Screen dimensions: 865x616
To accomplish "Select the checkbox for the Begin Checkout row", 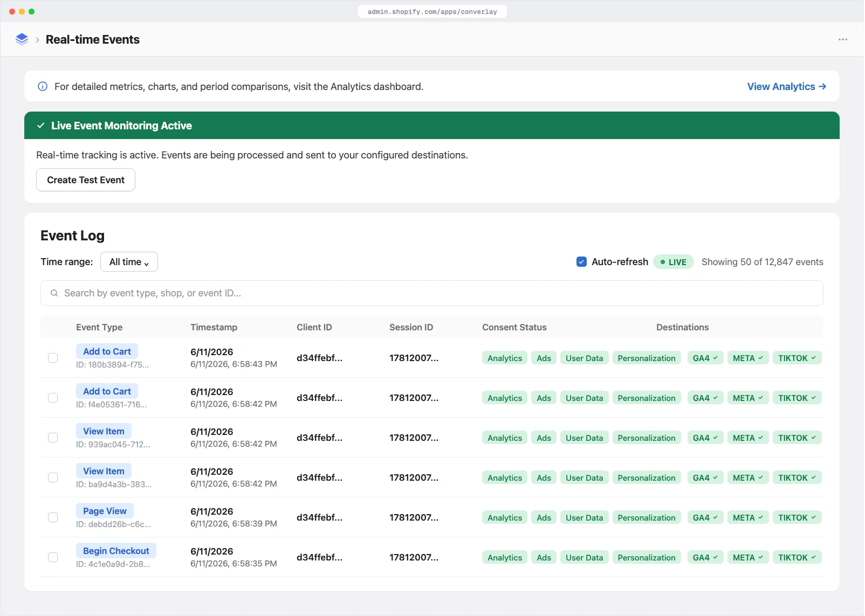I will 53,557.
